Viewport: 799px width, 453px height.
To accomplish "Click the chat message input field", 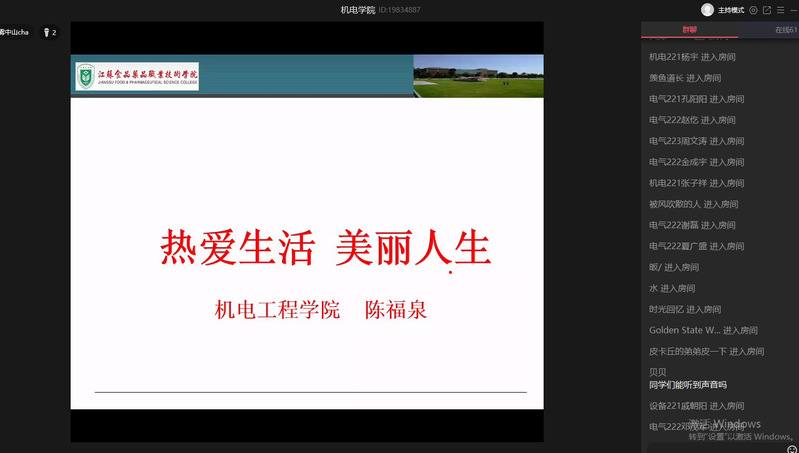I will [716, 448].
